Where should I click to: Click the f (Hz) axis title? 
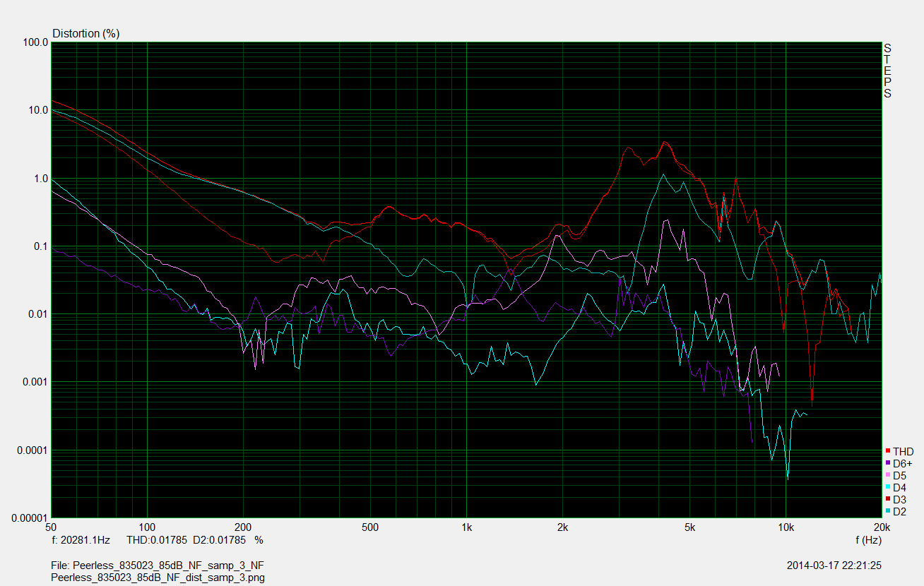(x=867, y=539)
